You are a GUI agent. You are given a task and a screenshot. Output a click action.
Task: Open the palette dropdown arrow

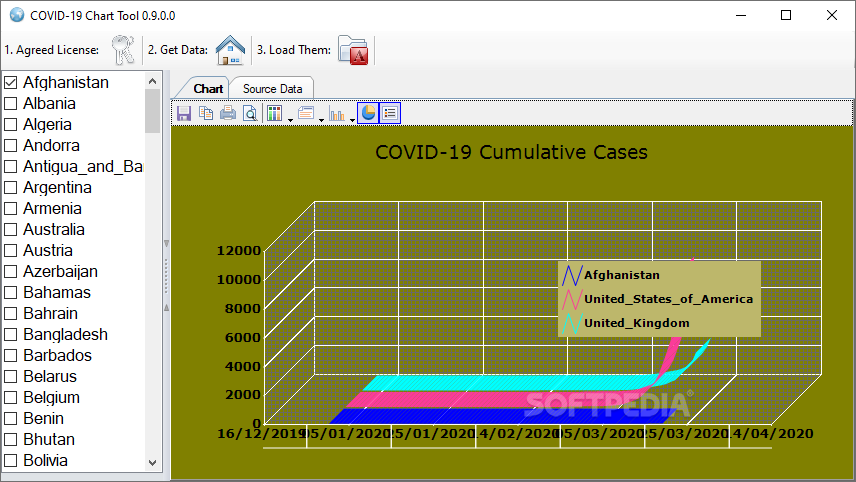(290, 120)
